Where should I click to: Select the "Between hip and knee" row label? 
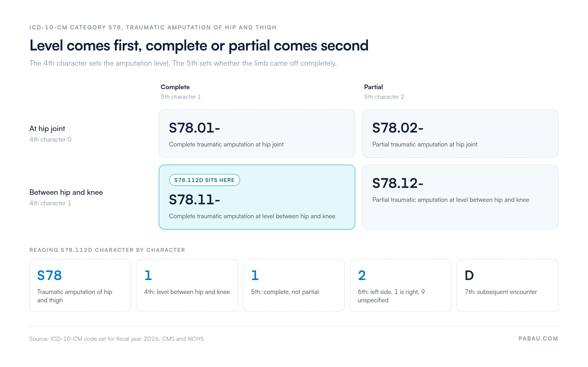[x=66, y=192]
